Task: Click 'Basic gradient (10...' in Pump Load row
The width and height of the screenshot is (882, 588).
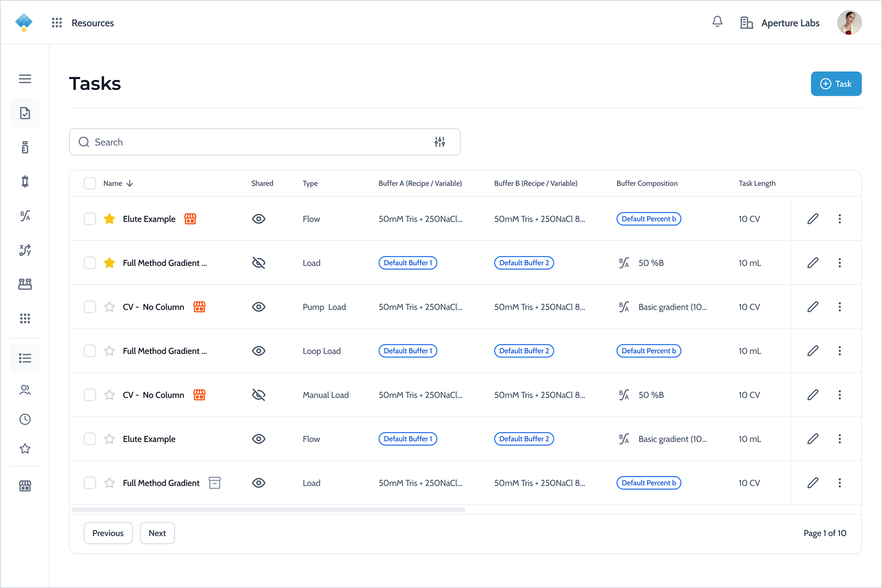Action: click(x=673, y=307)
